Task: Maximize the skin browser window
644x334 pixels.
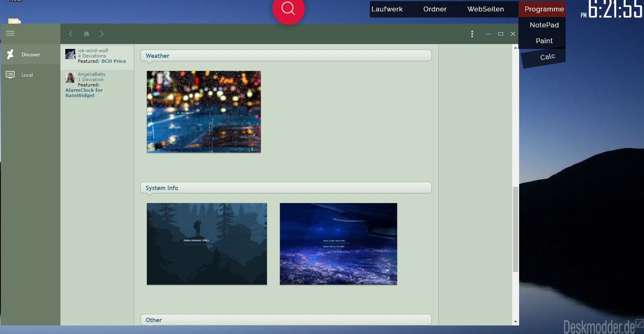Action: point(501,34)
